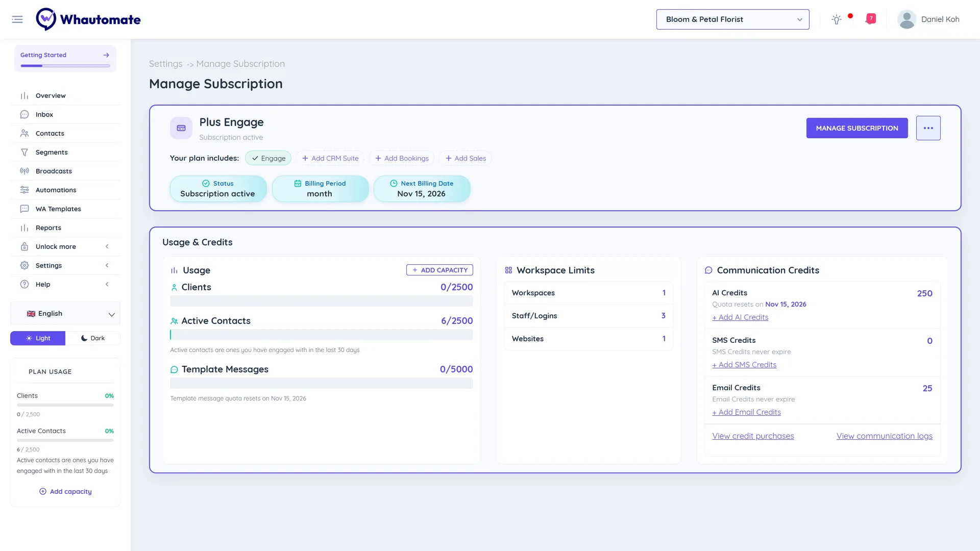Viewport: 980px width, 551px height.
Task: Click the Getting Started arrow icon
Action: [x=106, y=55]
